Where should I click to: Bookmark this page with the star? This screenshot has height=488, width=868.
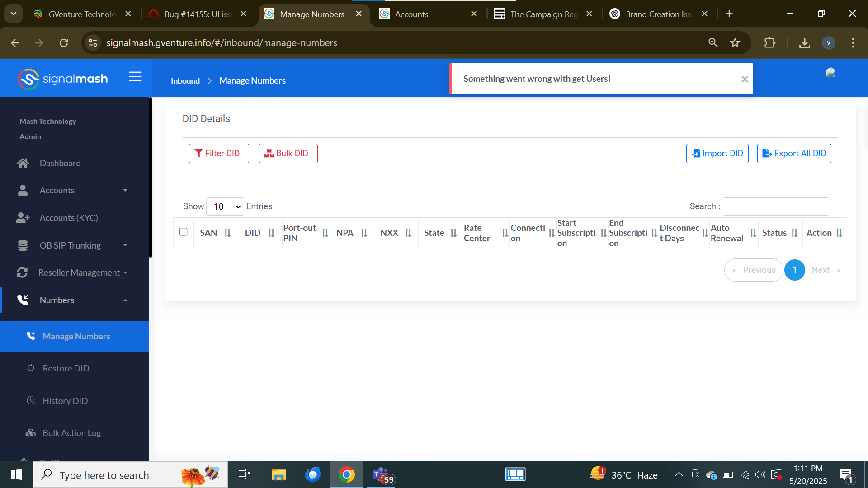coord(735,43)
